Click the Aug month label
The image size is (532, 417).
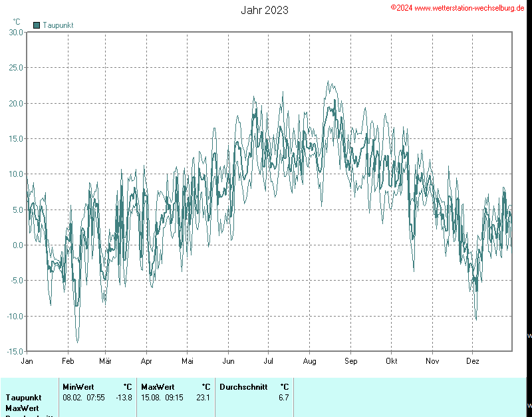point(309,361)
